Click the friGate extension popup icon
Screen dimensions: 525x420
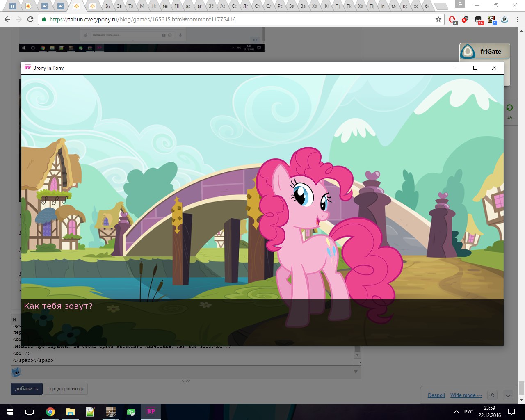(x=468, y=52)
